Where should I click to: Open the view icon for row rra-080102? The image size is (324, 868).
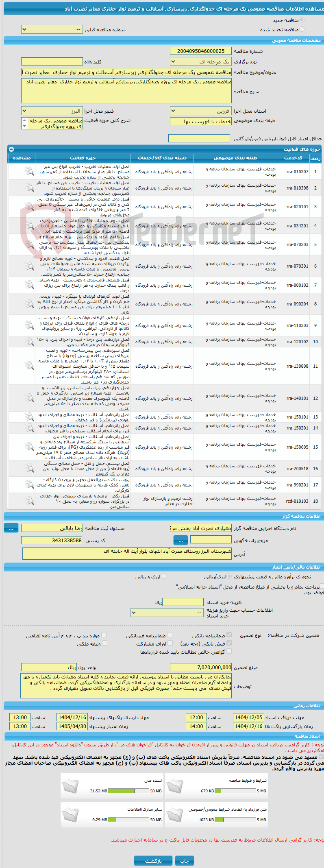[x=29, y=285]
